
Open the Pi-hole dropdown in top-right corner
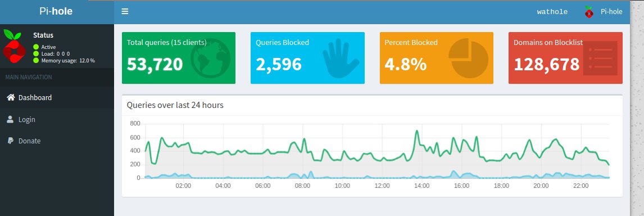(604, 12)
